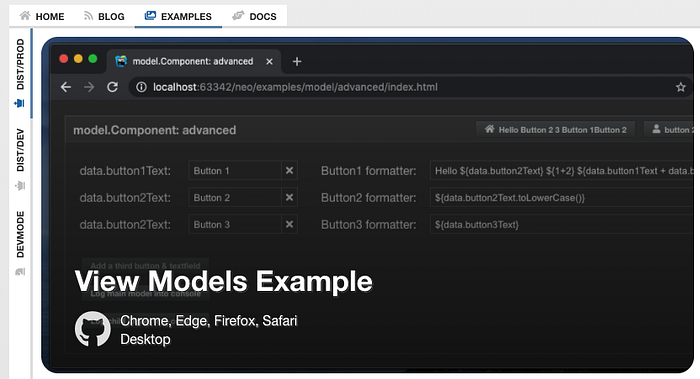Clear the Button 2 text field

coord(289,197)
